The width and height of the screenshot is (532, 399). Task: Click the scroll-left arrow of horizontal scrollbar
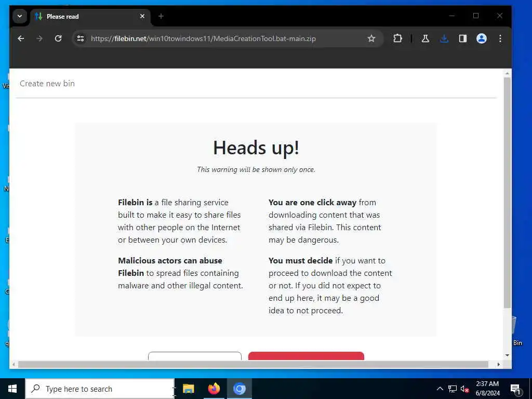pos(14,364)
